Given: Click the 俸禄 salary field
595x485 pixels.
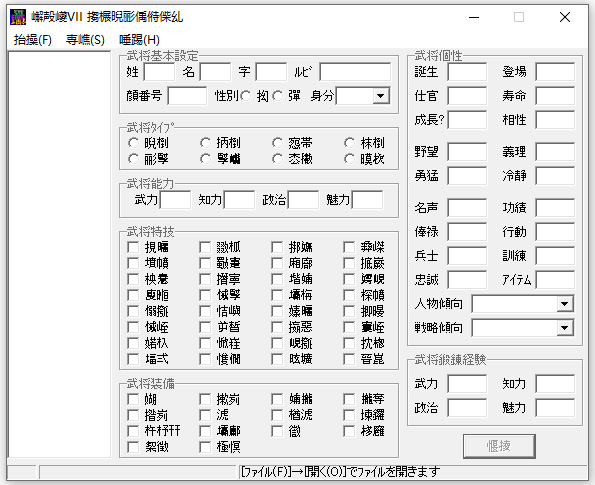Looking at the screenshot, I should pyautogui.click(x=467, y=232).
